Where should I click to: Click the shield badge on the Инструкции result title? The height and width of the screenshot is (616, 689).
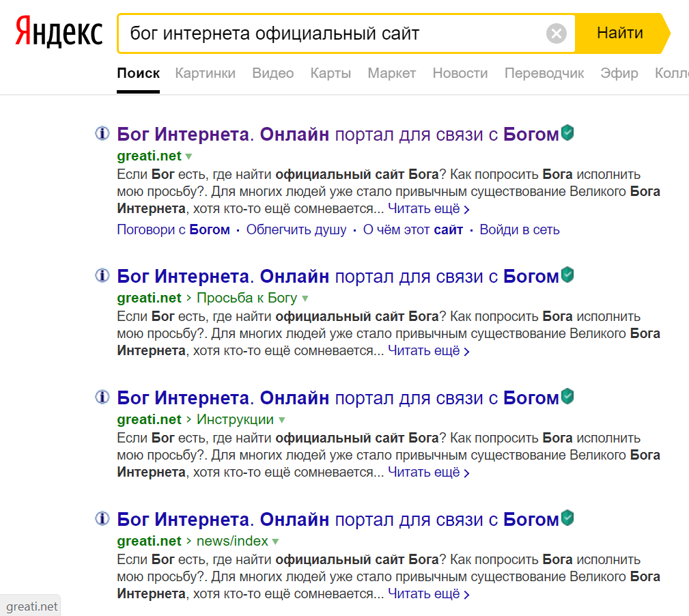pos(567,396)
